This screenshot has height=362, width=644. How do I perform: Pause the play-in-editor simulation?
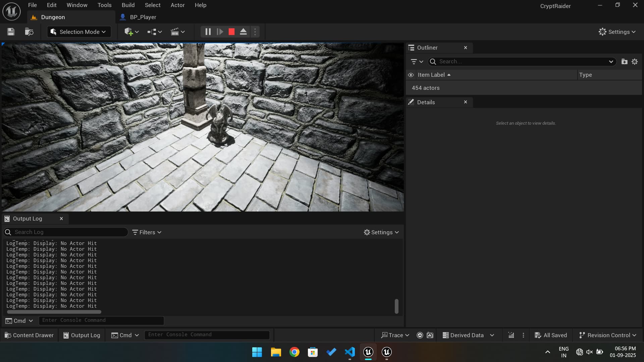tap(208, 32)
